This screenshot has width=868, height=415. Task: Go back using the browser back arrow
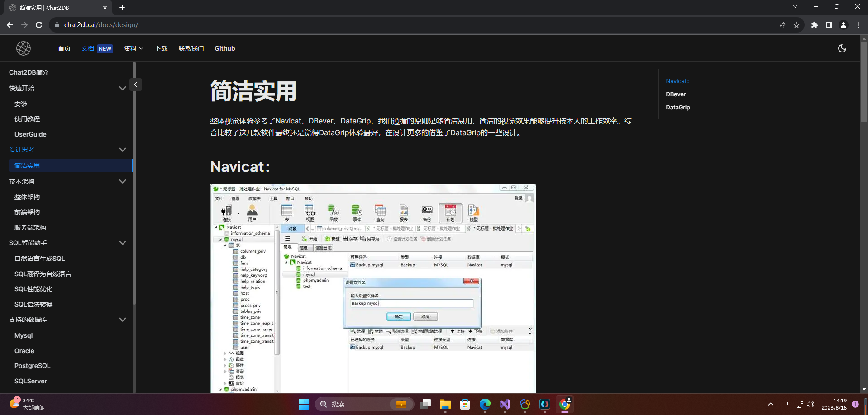click(x=10, y=25)
